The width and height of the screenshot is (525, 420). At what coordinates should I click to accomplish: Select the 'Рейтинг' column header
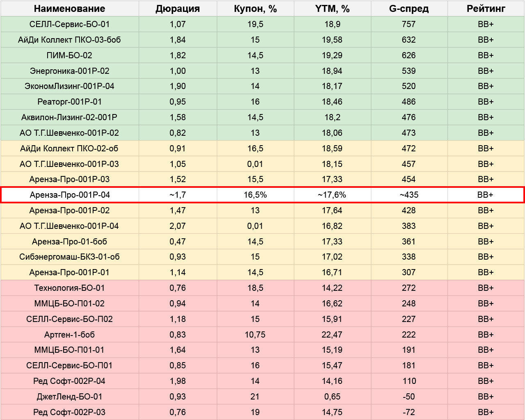click(486, 9)
